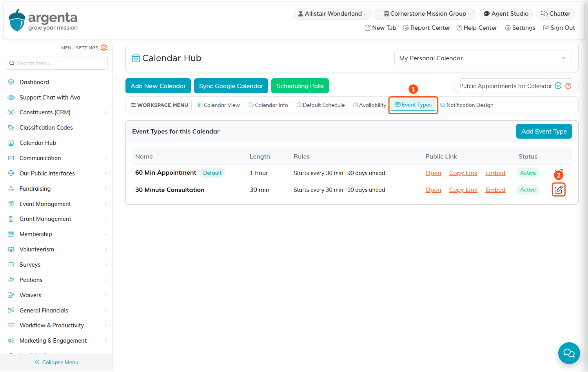Open Chatter
Image resolution: width=588 pixels, height=372 pixels.
(555, 14)
